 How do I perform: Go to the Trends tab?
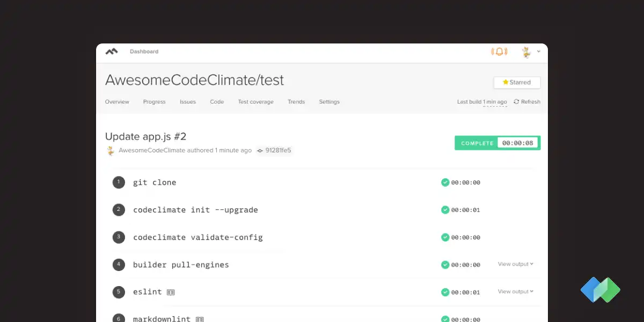[x=296, y=101]
